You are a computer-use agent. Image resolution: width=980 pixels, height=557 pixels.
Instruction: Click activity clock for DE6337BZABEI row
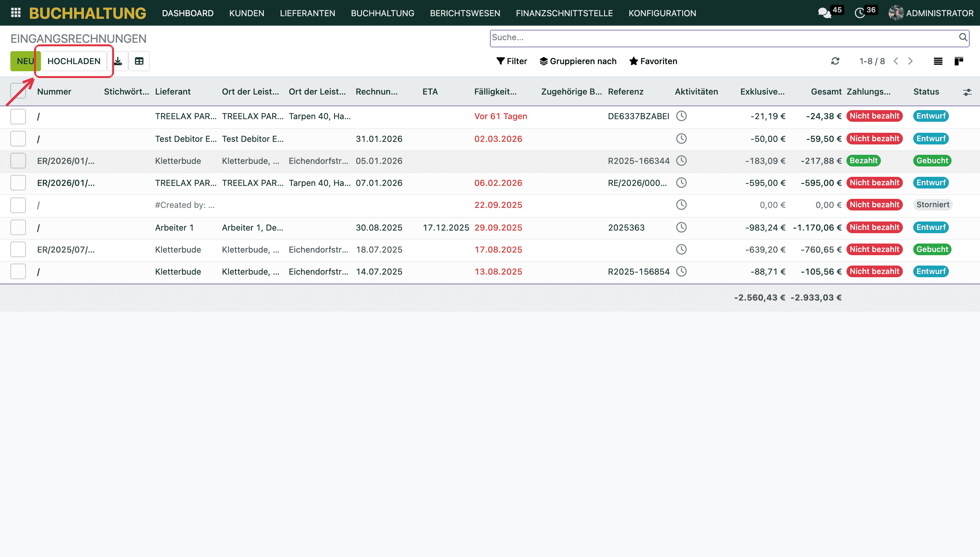(x=682, y=116)
